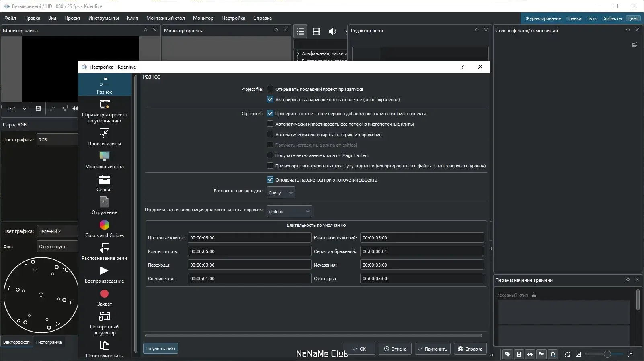Enable При импорте игнорировать структуру подпапки

click(x=270, y=166)
